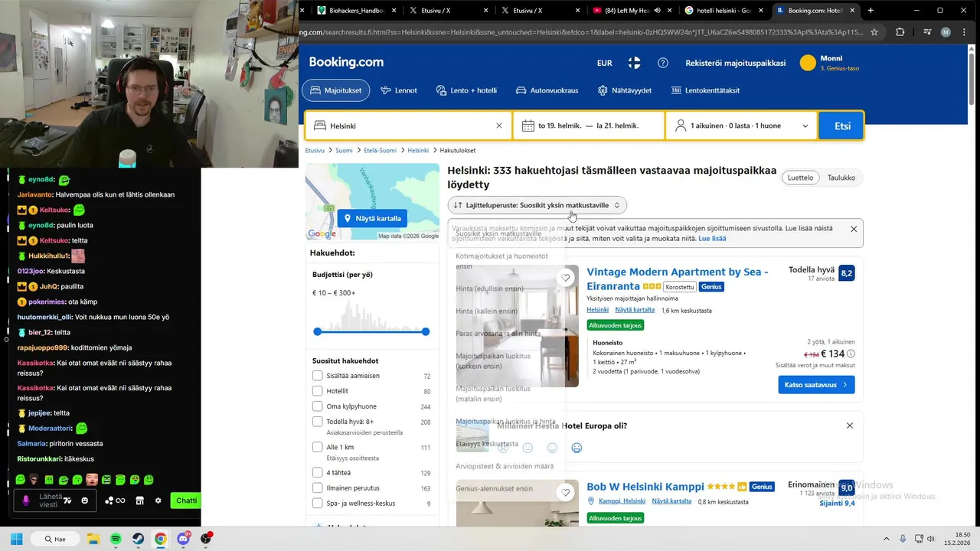This screenshot has height=551, width=980.
Task: Open the Lennot tab
Action: coord(399,90)
